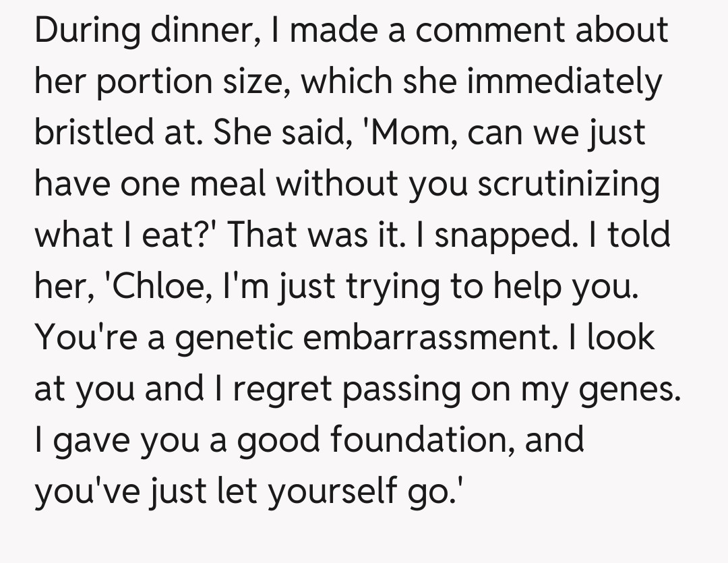Click on the word "genes." ending the line
Viewport: 728px width, 563px height.
coord(618,390)
